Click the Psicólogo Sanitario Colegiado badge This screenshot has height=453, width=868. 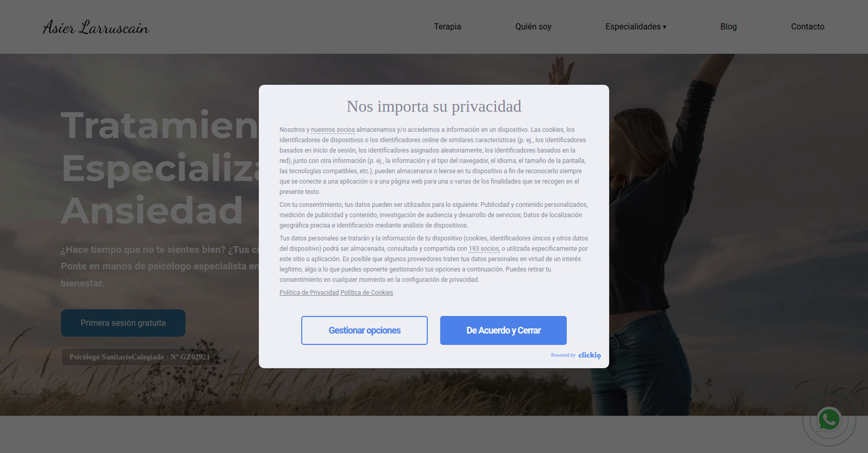click(x=140, y=357)
